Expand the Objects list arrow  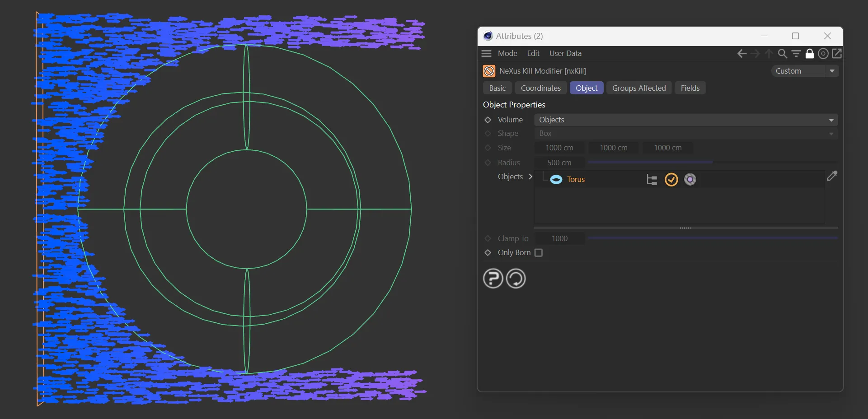pyautogui.click(x=530, y=177)
